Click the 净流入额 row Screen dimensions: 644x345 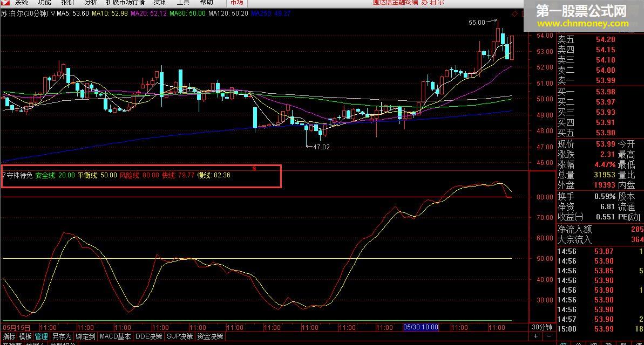tap(600, 229)
